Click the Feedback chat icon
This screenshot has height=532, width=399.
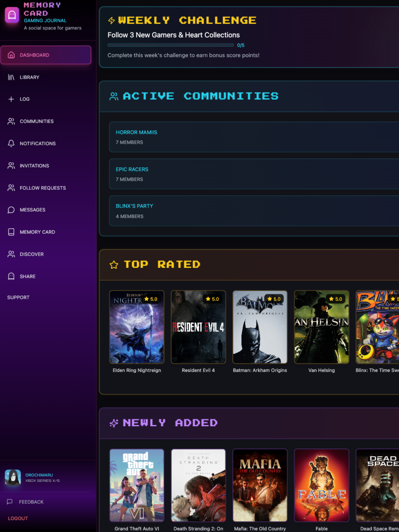[x=10, y=501]
